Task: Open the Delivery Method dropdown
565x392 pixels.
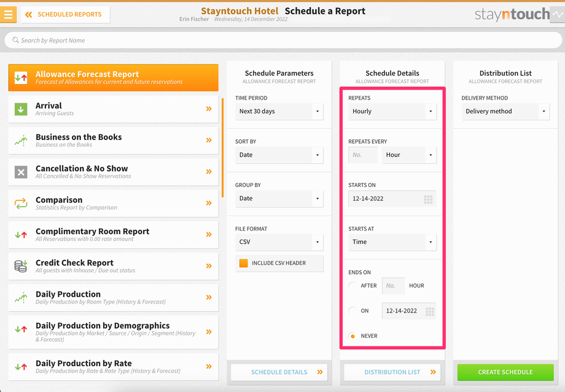Action: (x=505, y=111)
